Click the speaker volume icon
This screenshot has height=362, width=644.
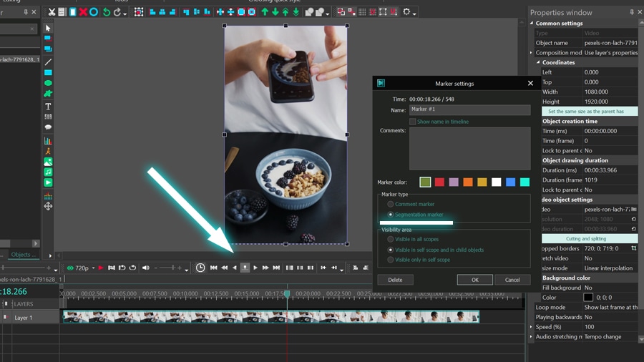coord(146,268)
